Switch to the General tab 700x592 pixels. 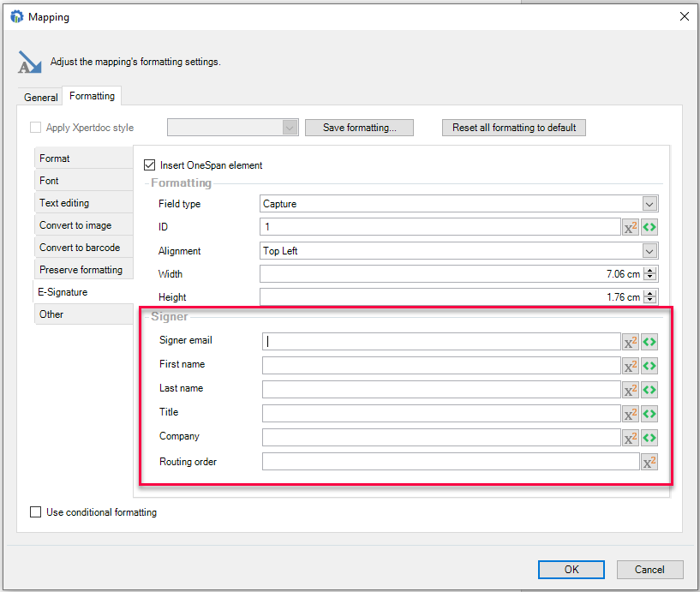40,98
